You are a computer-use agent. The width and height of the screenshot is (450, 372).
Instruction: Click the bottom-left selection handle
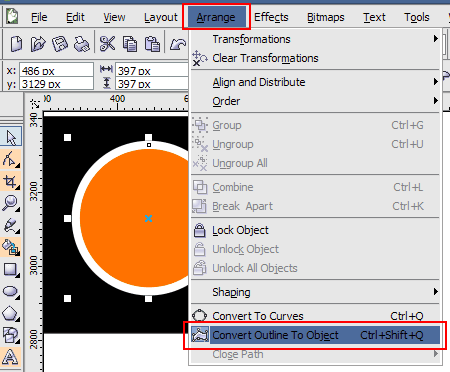click(67, 298)
